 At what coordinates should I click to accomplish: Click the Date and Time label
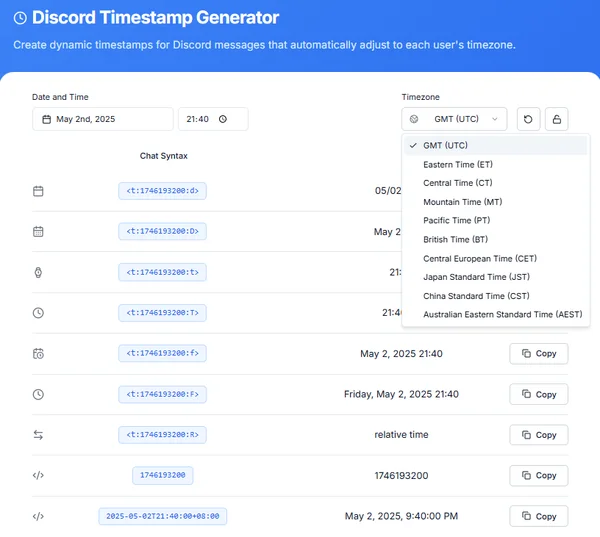(x=60, y=97)
